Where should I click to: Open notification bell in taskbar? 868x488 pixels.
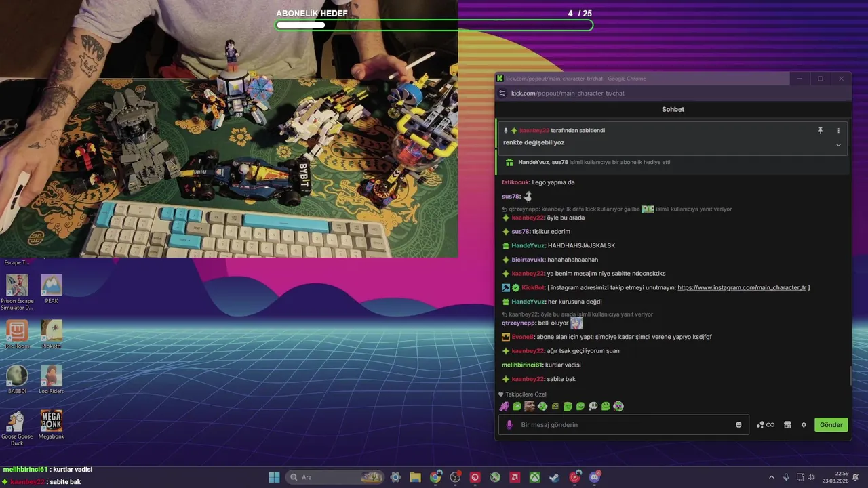click(856, 477)
